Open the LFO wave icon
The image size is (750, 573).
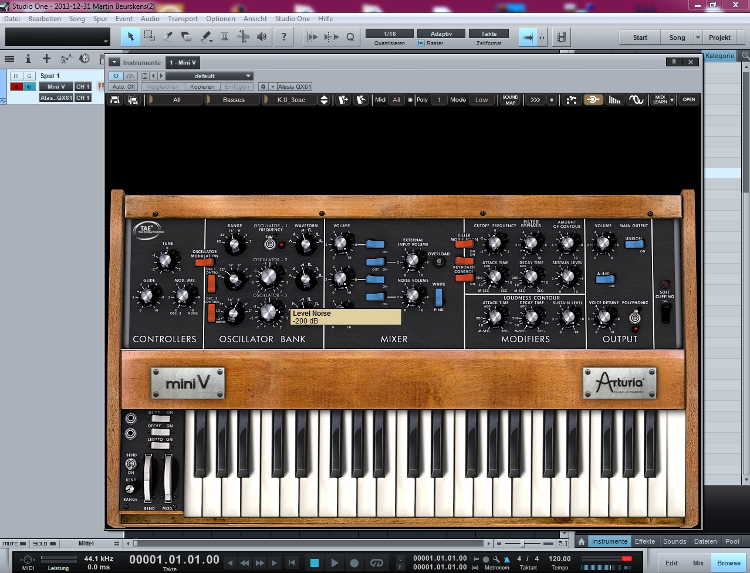pyautogui.click(x=636, y=99)
